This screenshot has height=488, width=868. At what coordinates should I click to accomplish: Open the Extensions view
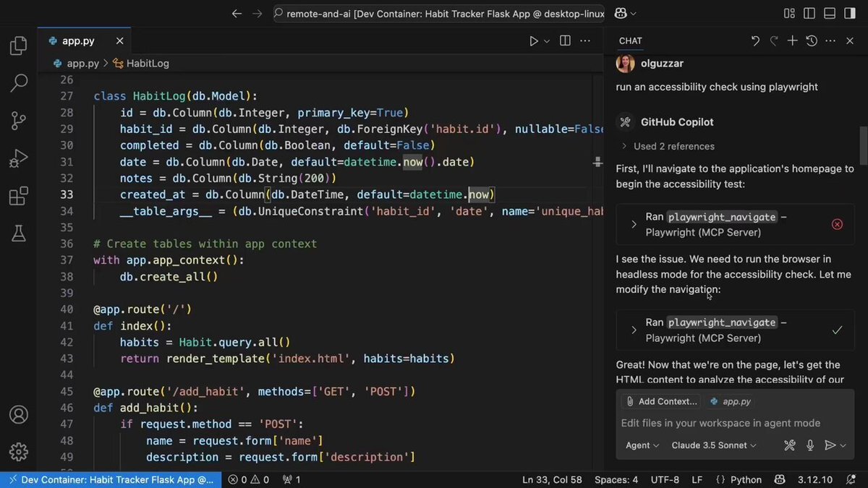[19, 196]
